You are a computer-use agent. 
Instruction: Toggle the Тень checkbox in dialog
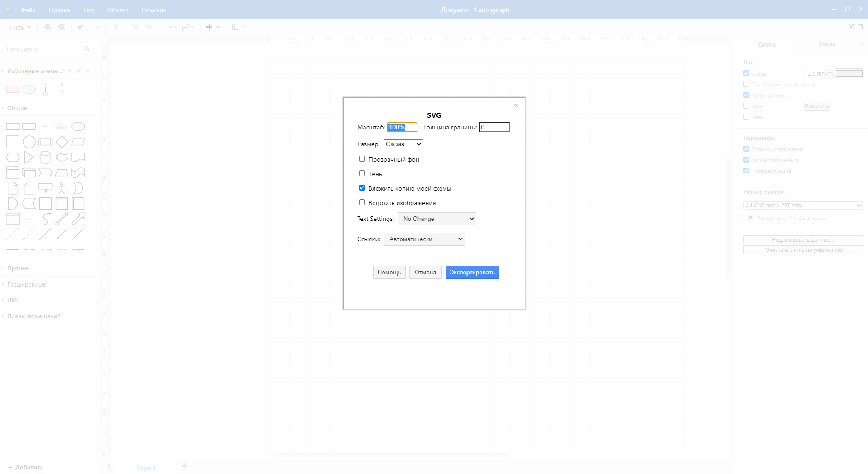point(362,173)
